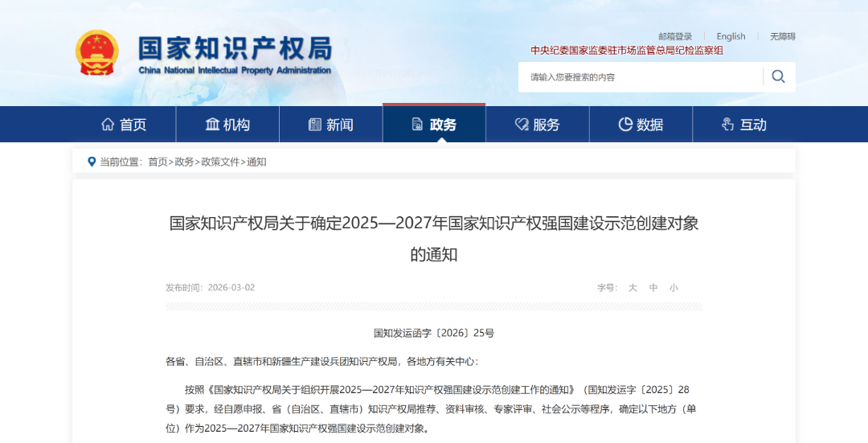Click the salutation line 各省、自治区、直辖市
Screen dimensions: 868x443
(322, 362)
